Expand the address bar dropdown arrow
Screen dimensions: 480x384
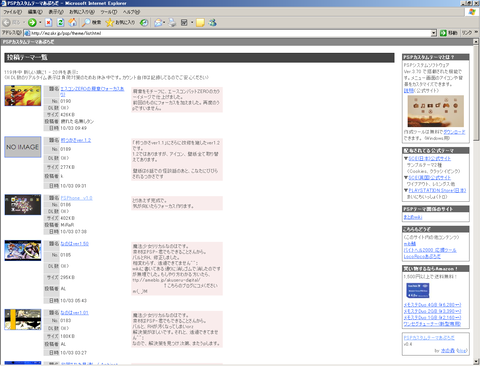434,33
